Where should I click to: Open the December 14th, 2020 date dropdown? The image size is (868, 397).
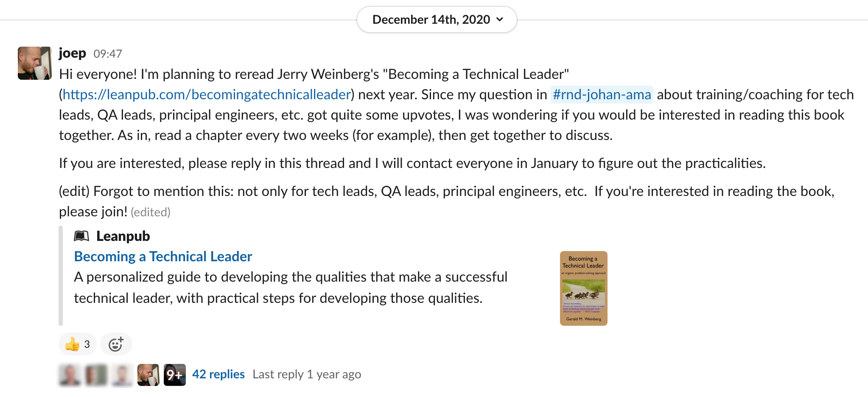[436, 19]
